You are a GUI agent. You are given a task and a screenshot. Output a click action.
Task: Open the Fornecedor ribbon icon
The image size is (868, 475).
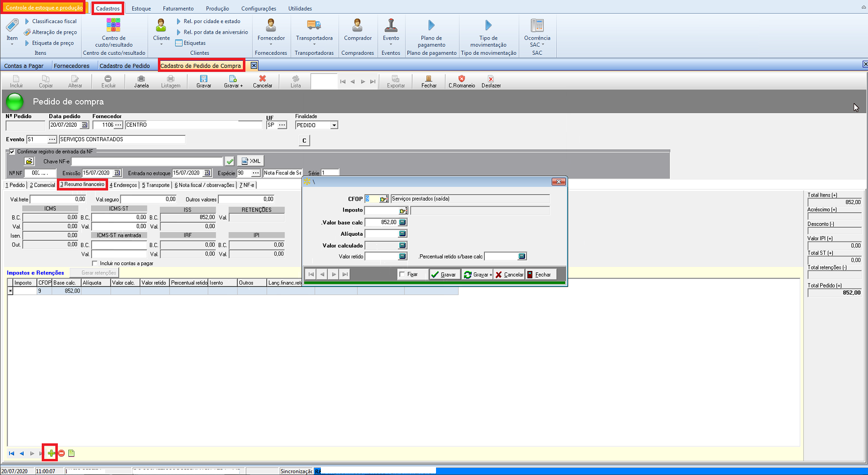271,25
